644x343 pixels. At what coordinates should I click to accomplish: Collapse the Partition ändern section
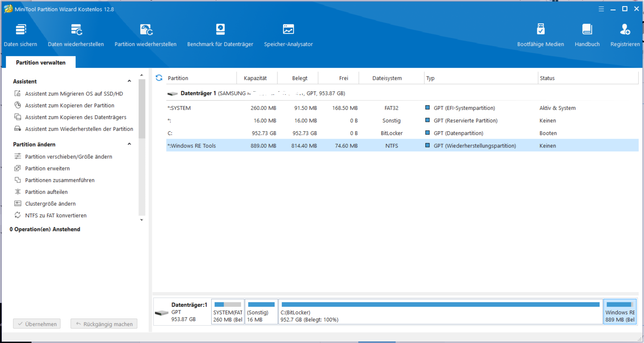point(129,144)
